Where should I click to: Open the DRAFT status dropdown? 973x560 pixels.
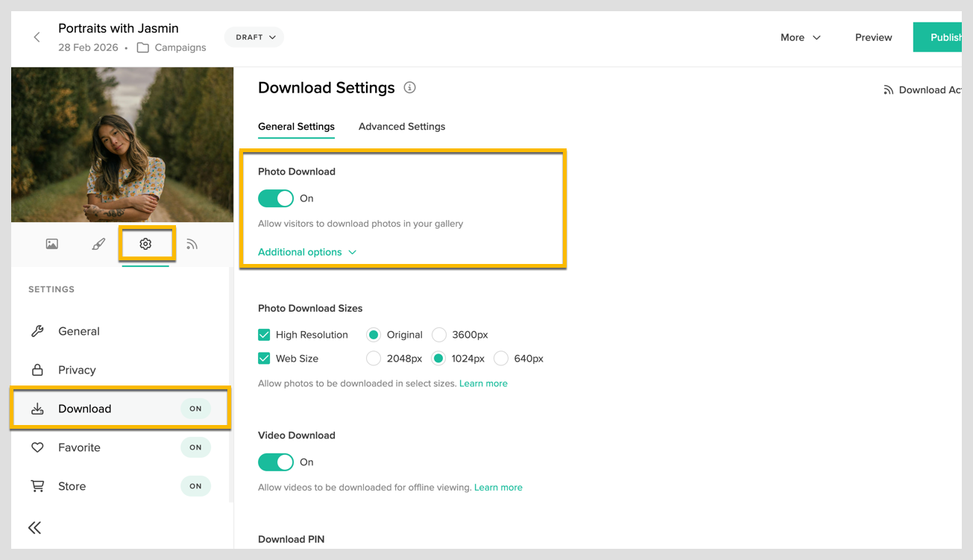(254, 36)
